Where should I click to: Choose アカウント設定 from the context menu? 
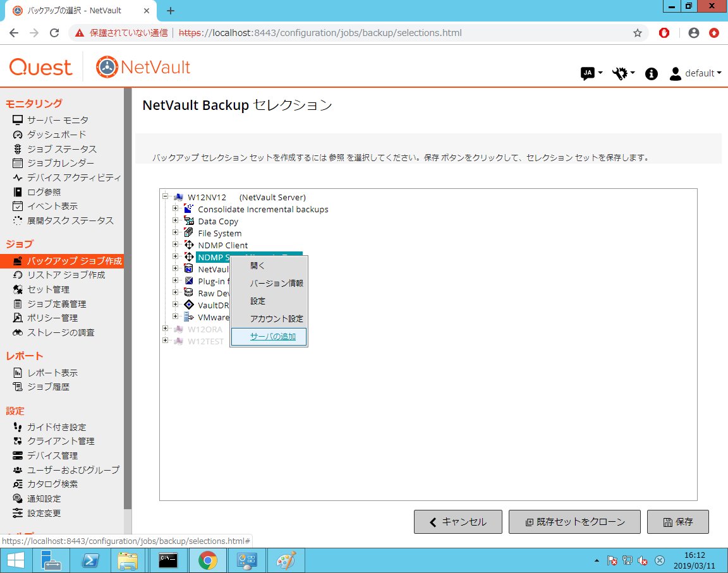(269, 319)
